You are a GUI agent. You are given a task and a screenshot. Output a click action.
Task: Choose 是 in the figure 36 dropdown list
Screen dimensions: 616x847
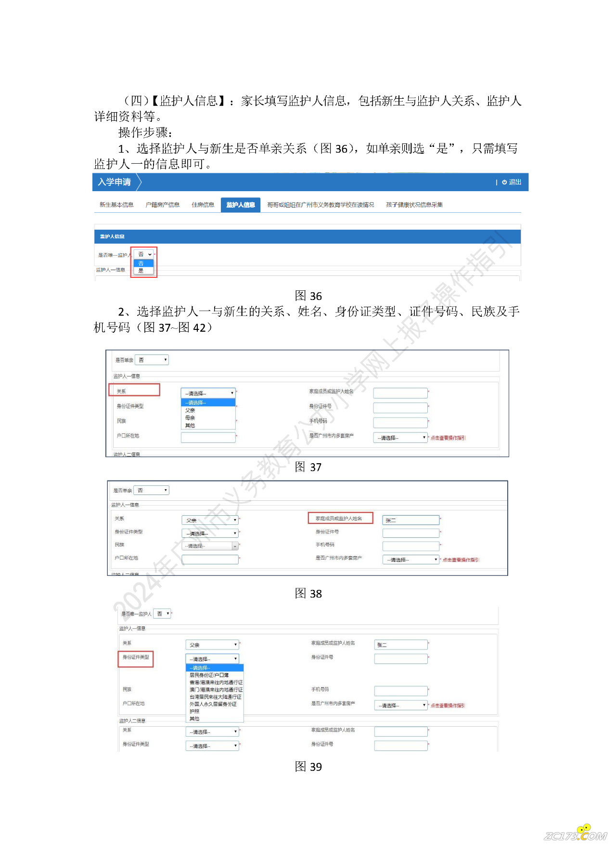(x=144, y=271)
